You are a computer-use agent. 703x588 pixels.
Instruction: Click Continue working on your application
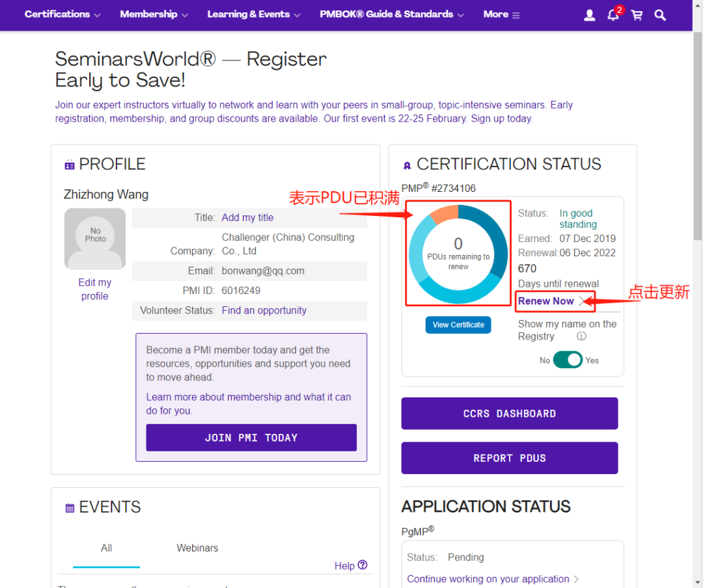pos(488,579)
